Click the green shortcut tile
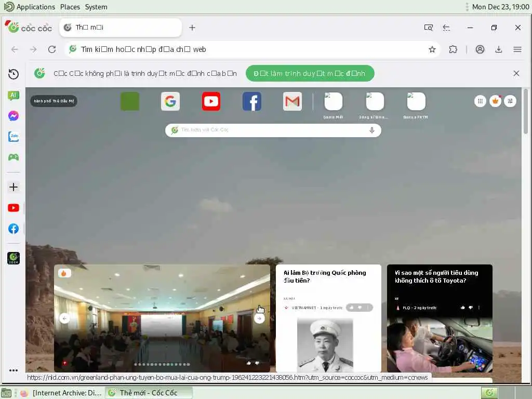Image resolution: width=532 pixels, height=399 pixels. pyautogui.click(x=130, y=101)
